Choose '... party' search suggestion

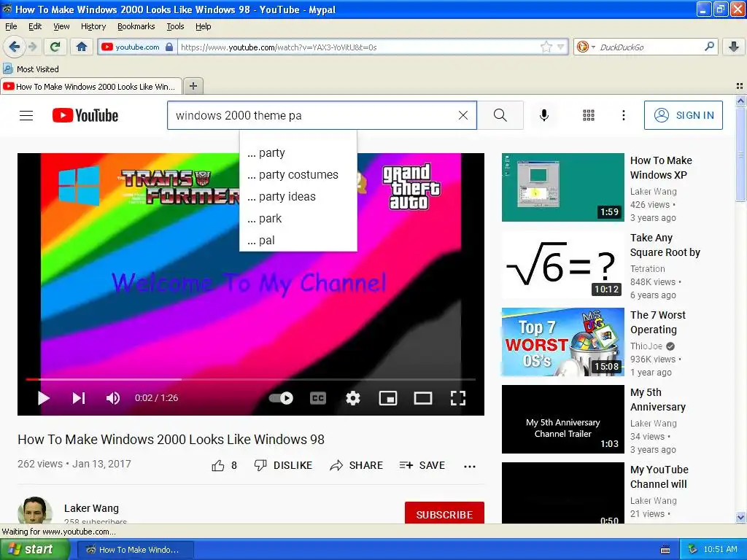[298, 153]
